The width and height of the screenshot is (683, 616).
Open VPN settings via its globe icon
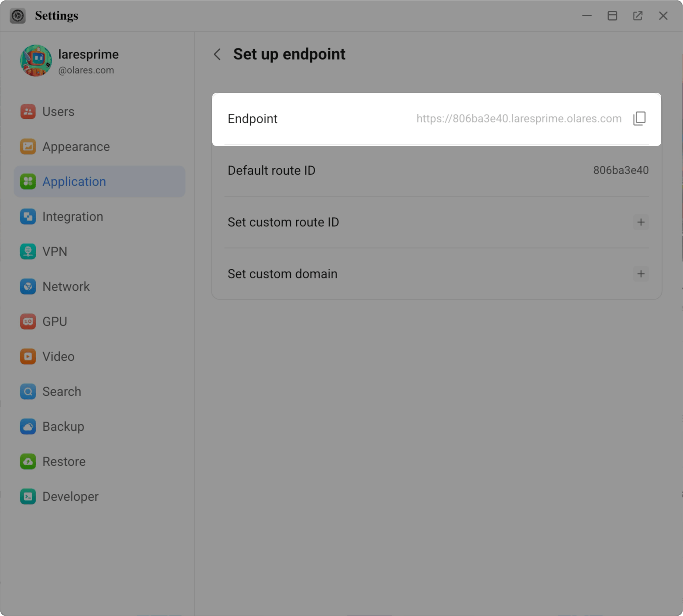[x=28, y=251]
